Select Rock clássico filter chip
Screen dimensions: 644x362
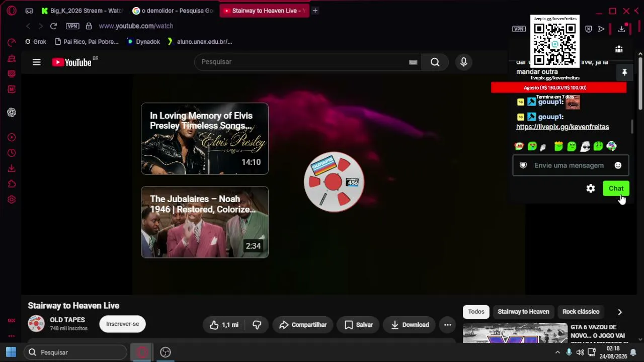coord(581,312)
